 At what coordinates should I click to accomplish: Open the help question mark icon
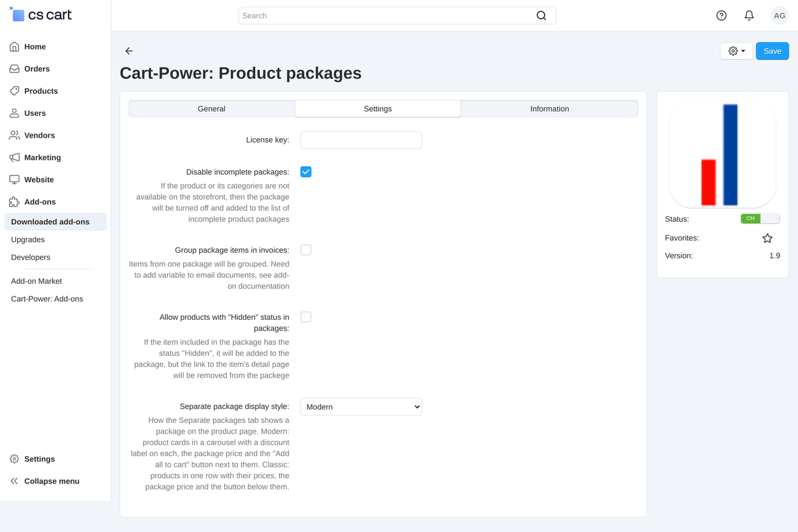coord(722,15)
